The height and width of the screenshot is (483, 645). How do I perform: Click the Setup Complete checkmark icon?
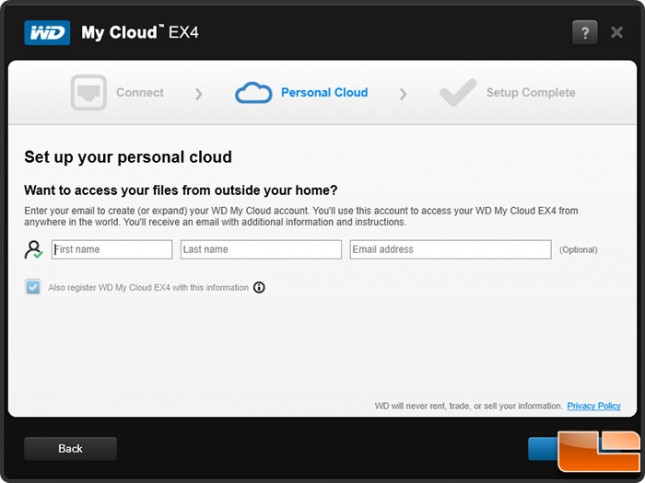tap(458, 92)
